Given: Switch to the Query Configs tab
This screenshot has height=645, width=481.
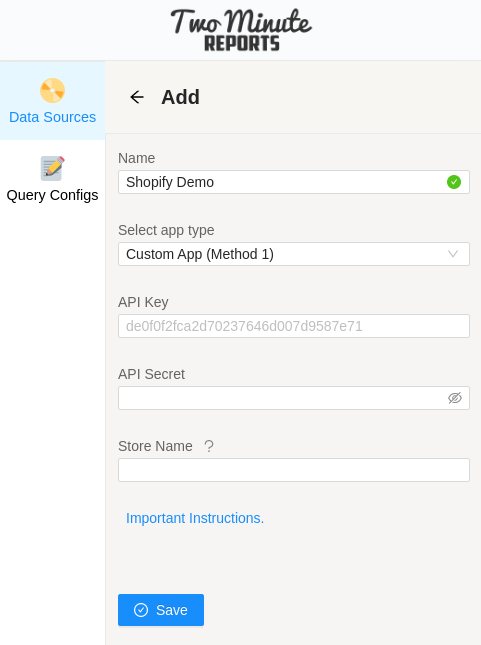Looking at the screenshot, I should pos(52,179).
